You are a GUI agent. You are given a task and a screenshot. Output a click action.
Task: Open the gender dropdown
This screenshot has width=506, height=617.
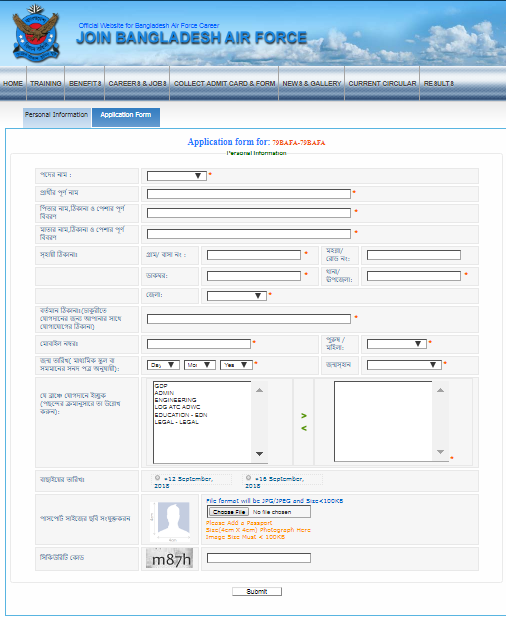(397, 344)
